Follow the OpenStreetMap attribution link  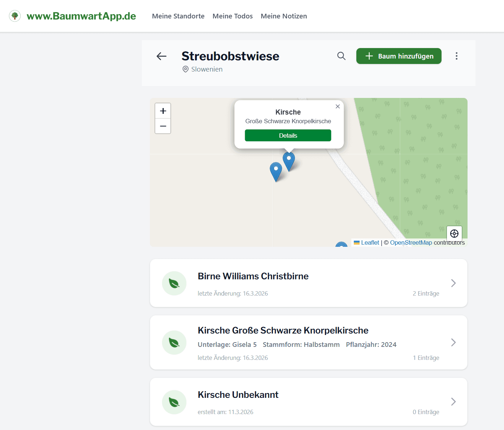[x=411, y=243]
